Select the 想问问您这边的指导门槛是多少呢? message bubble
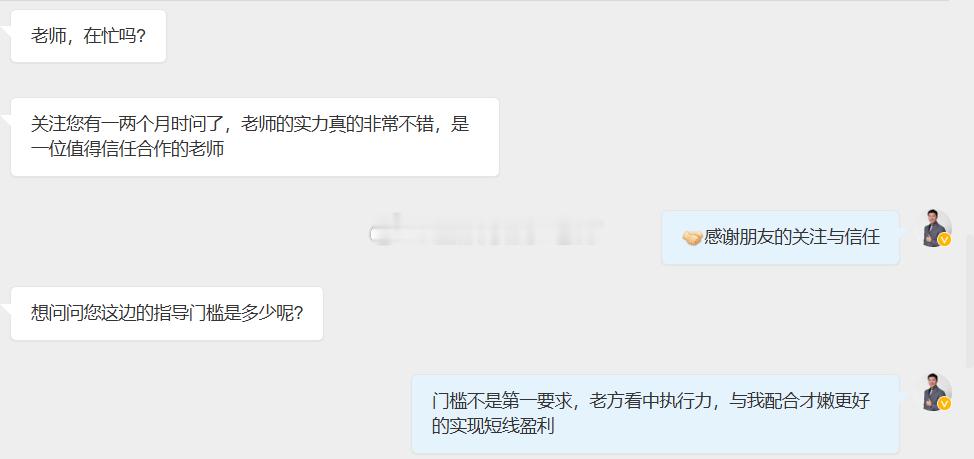 [x=166, y=313]
